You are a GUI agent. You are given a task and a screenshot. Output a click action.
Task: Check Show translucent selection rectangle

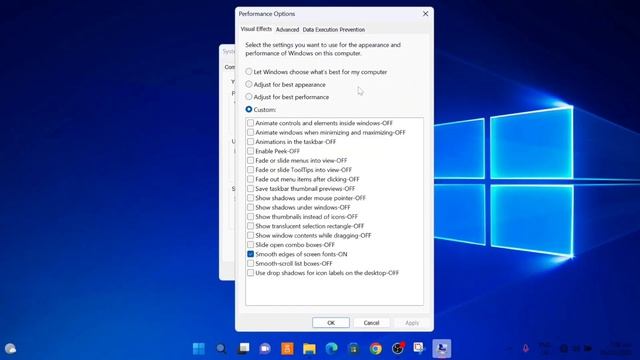point(251,226)
